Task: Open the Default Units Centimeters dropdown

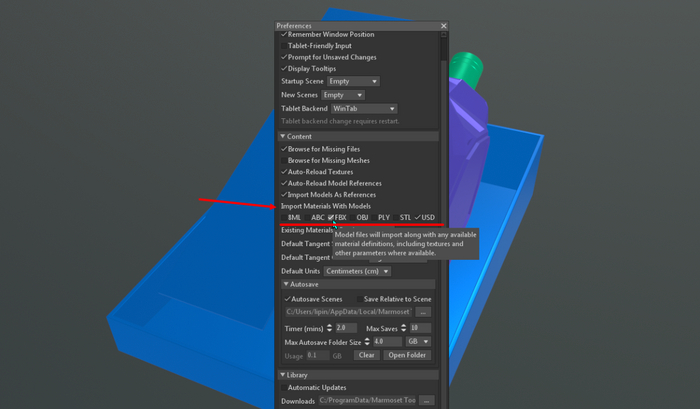Action: click(357, 271)
